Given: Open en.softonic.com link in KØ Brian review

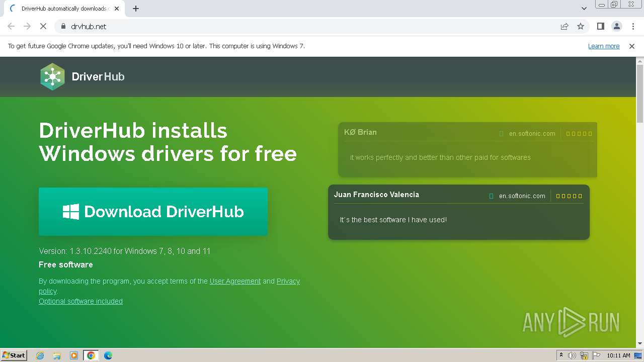Looking at the screenshot, I should [x=532, y=133].
